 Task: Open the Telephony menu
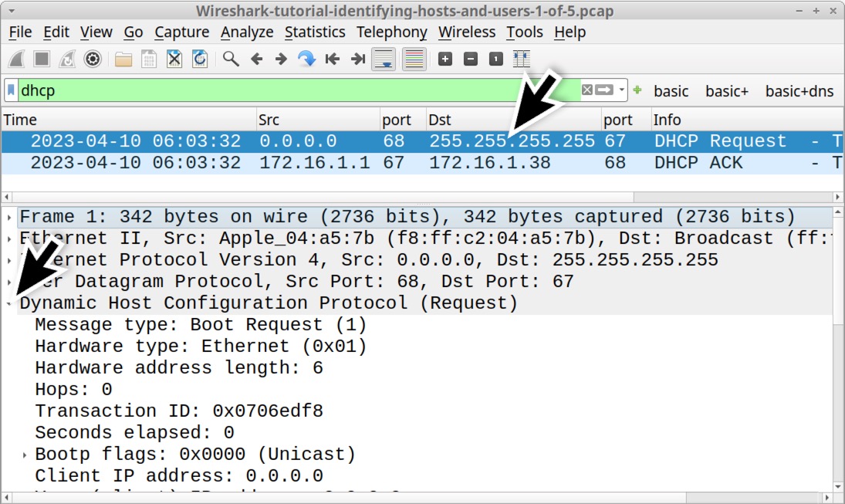click(x=392, y=32)
